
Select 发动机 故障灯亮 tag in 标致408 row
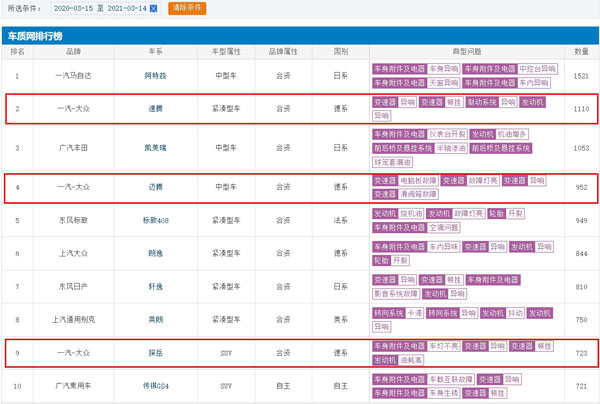[x=456, y=213]
